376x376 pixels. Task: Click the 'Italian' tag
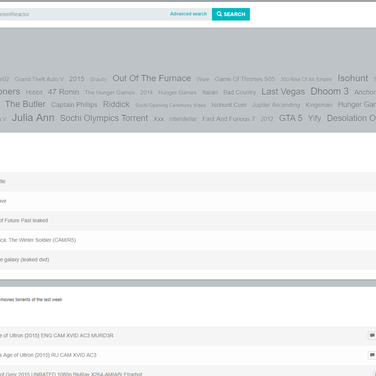pos(210,92)
